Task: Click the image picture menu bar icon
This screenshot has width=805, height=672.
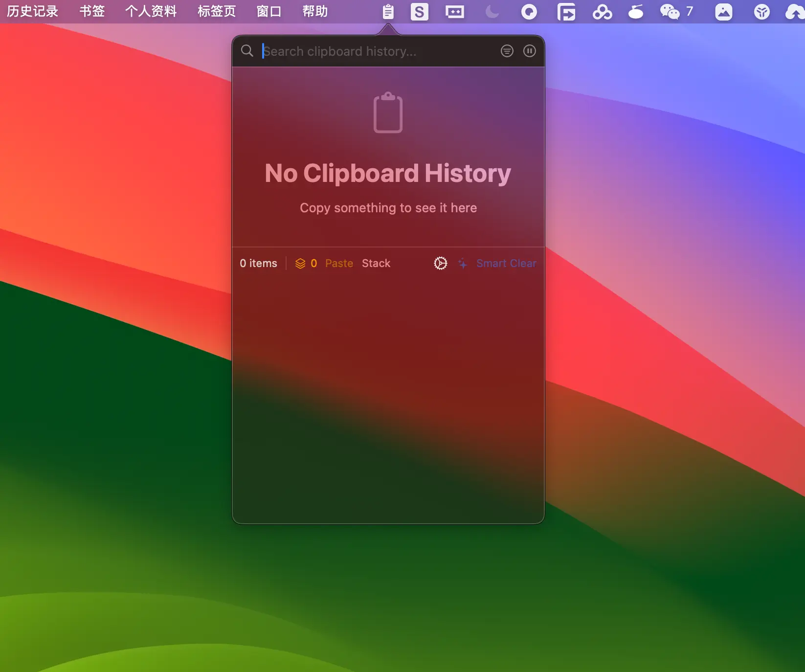Action: tap(724, 12)
